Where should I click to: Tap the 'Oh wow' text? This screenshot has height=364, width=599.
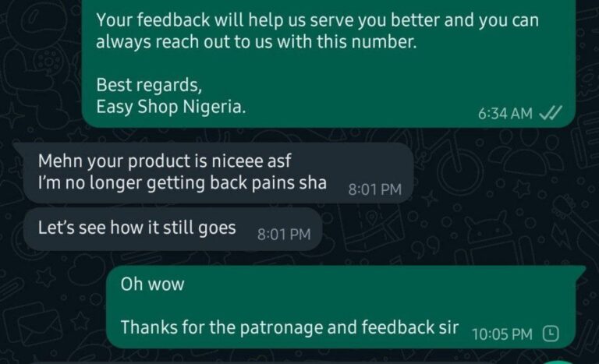[x=152, y=284]
